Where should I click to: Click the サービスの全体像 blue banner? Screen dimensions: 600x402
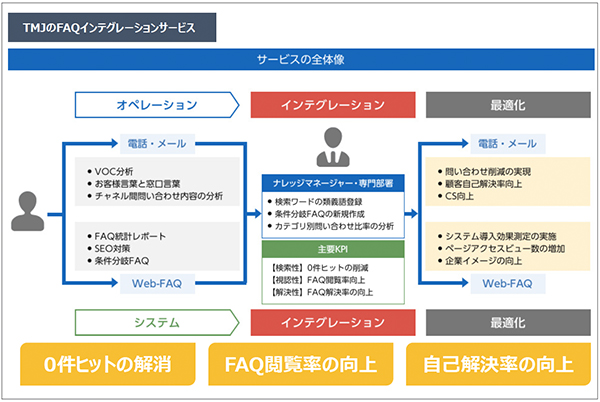coord(301,60)
